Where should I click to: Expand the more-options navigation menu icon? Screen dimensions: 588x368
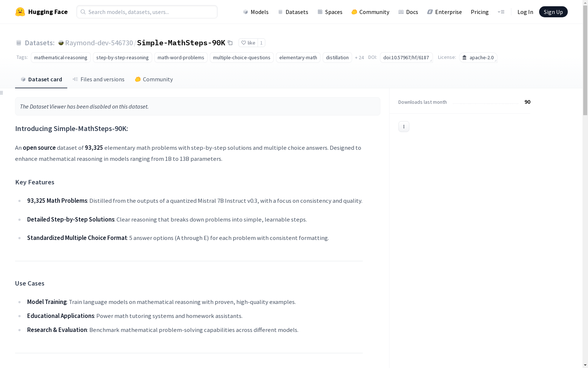click(x=501, y=12)
